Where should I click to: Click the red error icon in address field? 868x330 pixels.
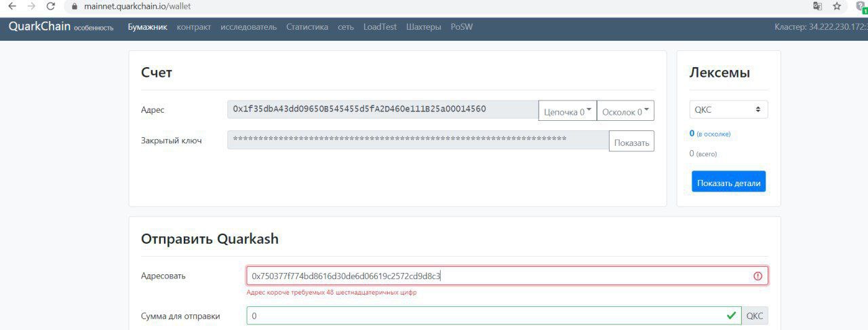[x=757, y=276]
